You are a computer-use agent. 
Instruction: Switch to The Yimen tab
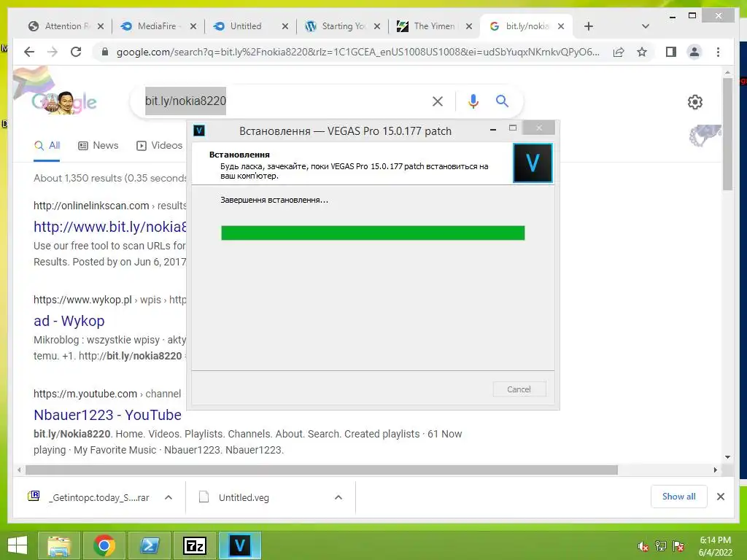(x=433, y=26)
